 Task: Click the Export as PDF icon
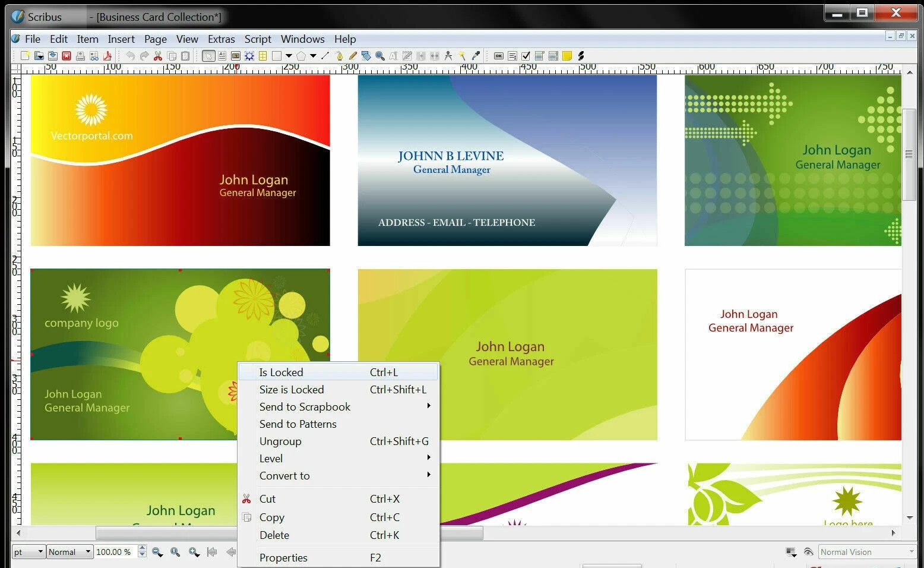107,56
